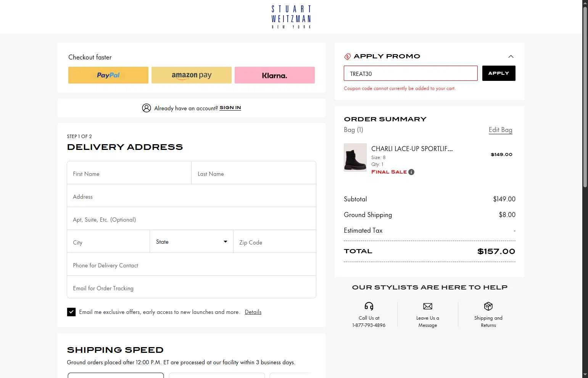The width and height of the screenshot is (588, 378).
Task: Open the email offers Details link
Action: coord(253,312)
